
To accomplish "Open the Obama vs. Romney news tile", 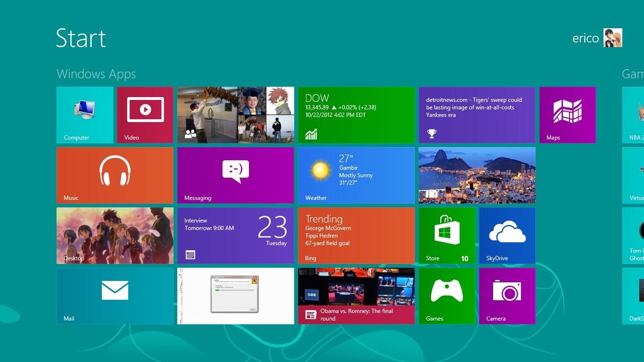I will (x=356, y=296).
